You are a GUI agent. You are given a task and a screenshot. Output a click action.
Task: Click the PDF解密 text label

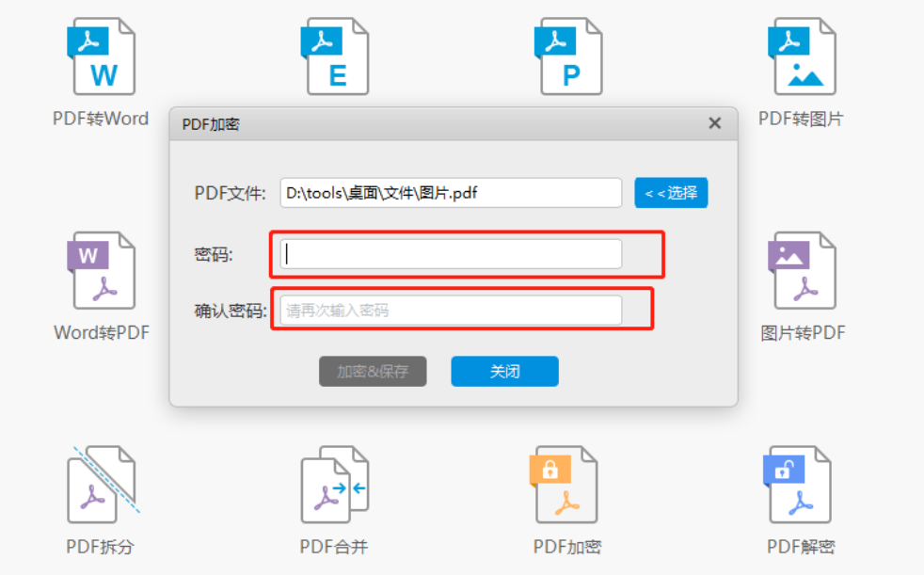[800, 547]
